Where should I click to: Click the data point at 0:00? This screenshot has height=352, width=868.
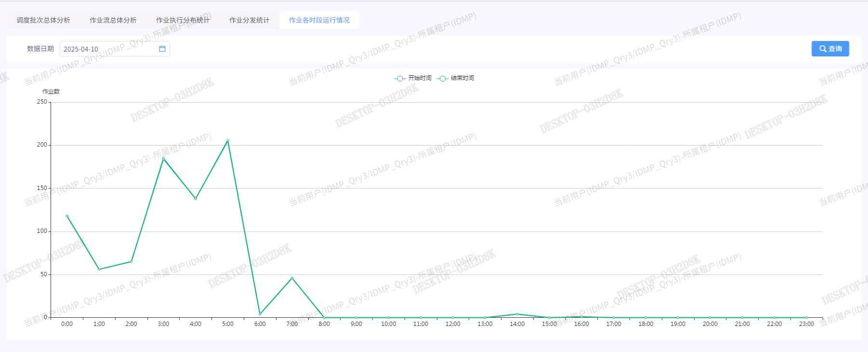pos(67,216)
